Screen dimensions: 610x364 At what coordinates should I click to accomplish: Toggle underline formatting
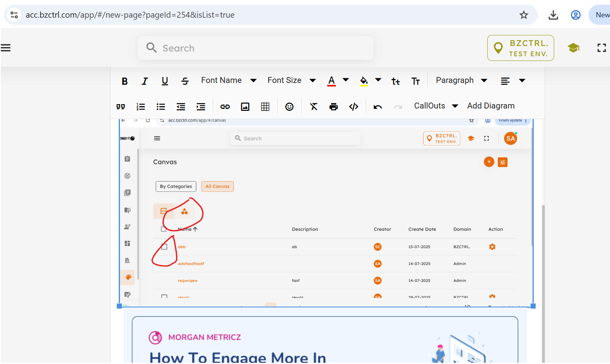pyautogui.click(x=165, y=81)
